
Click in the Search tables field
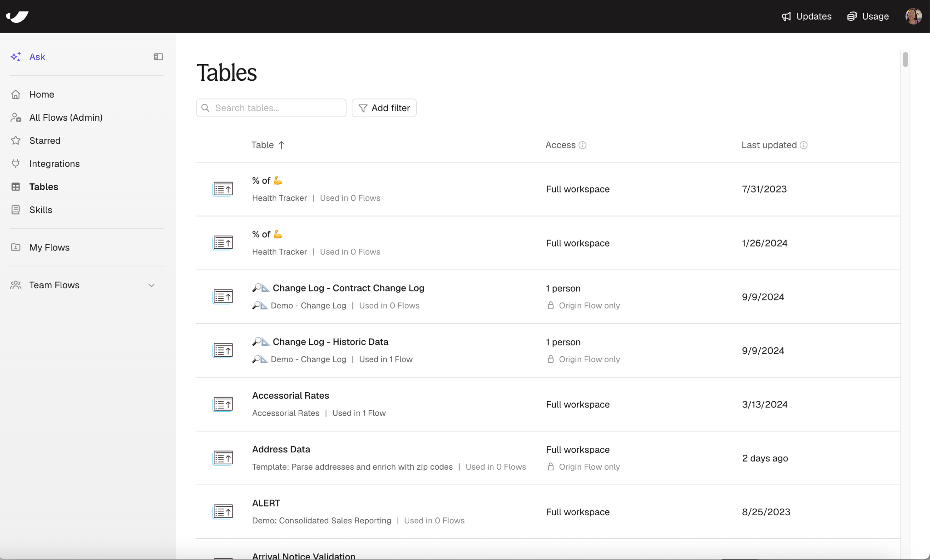click(x=271, y=108)
